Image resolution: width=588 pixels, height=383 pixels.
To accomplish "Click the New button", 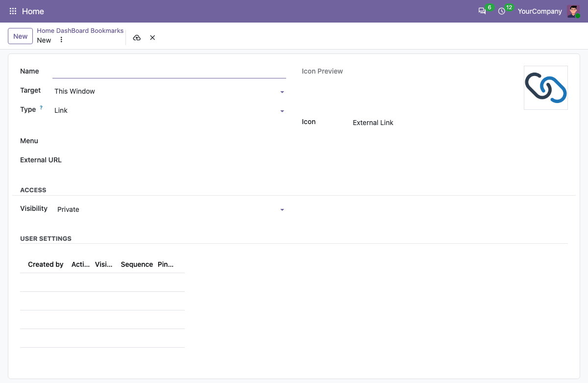I will 21,36.
